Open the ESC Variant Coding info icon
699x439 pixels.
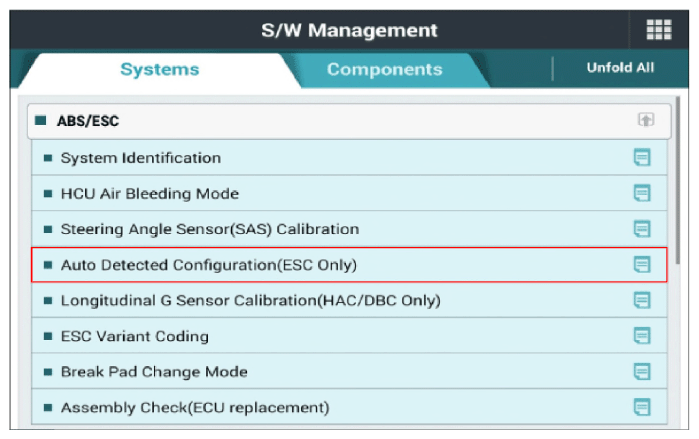click(x=642, y=336)
